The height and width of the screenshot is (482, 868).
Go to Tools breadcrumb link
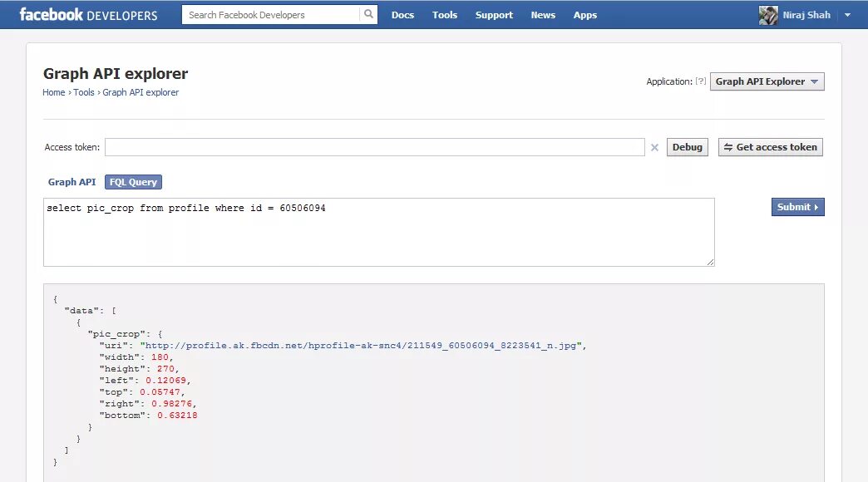(x=84, y=92)
